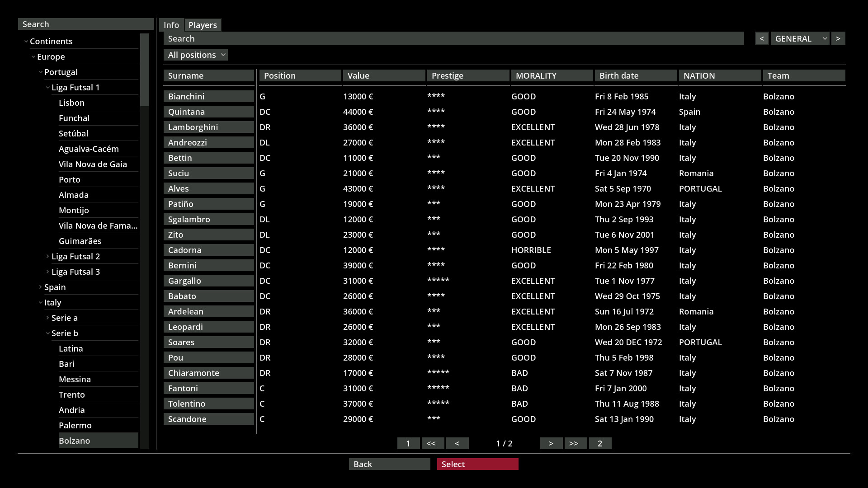The height and width of the screenshot is (488, 868).
Task: Switch to the Info tab
Action: click(171, 25)
